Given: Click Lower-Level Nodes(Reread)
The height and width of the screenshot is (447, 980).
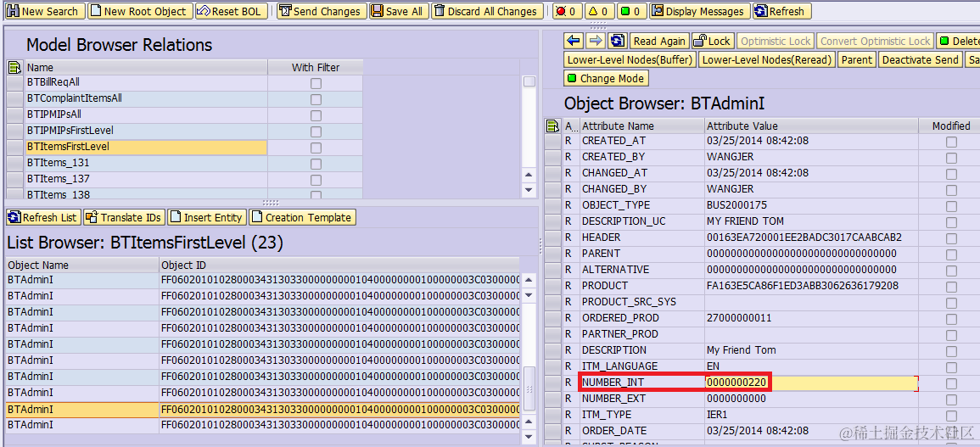Looking at the screenshot, I should (x=767, y=59).
